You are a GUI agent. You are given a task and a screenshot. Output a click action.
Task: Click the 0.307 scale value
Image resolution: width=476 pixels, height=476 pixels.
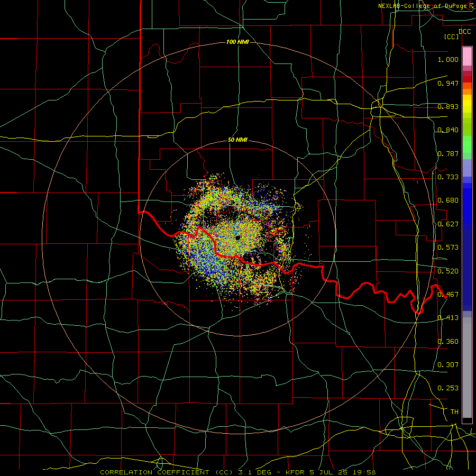[448, 365]
